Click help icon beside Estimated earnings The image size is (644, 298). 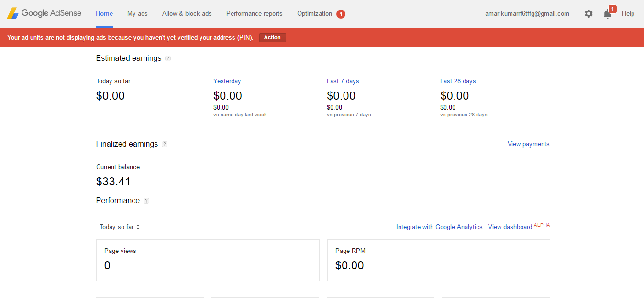(168, 58)
